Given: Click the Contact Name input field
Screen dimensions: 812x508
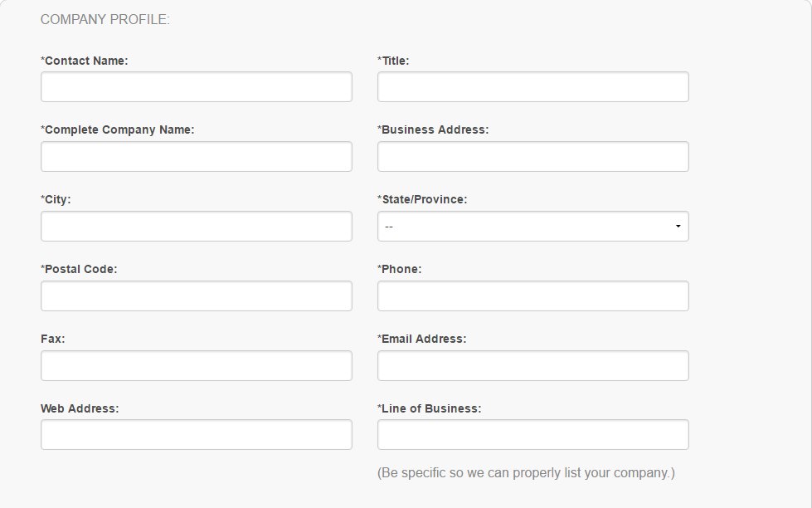Looking at the screenshot, I should click(196, 87).
